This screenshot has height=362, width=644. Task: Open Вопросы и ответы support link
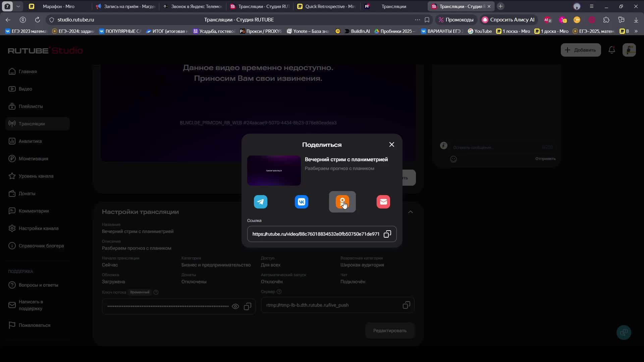tap(38, 285)
